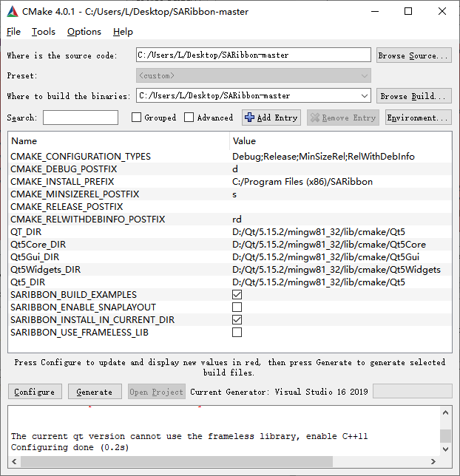This screenshot has height=476, width=460.
Task: Click the Qt5Widgets path value
Action: click(x=336, y=270)
